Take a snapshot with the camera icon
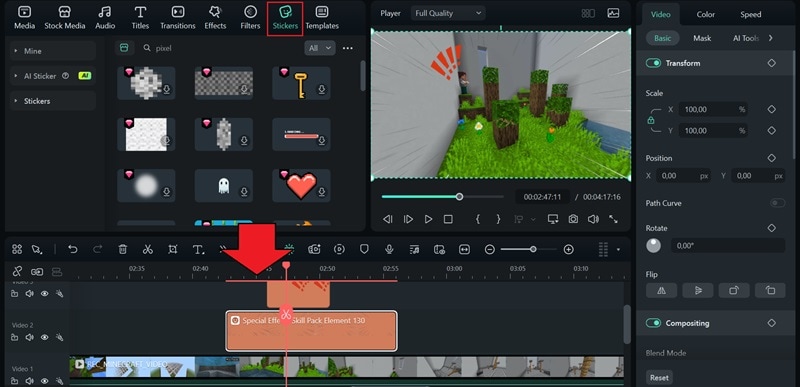This screenshot has width=800, height=387. click(x=573, y=219)
